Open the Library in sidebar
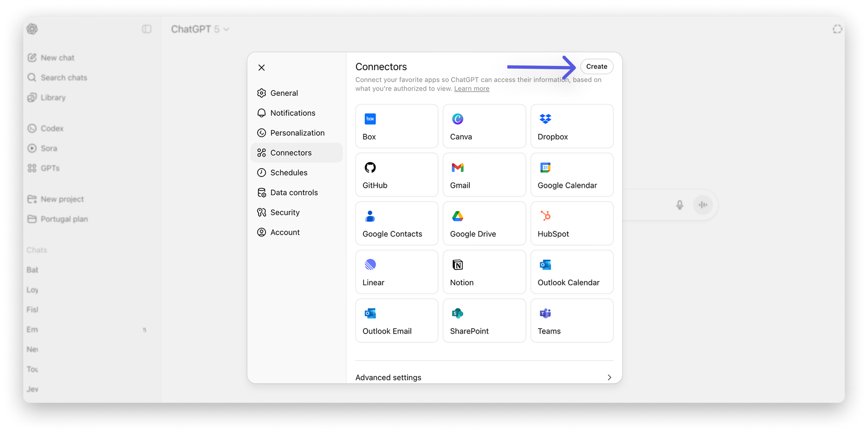This screenshot has width=868, height=433. [47, 98]
